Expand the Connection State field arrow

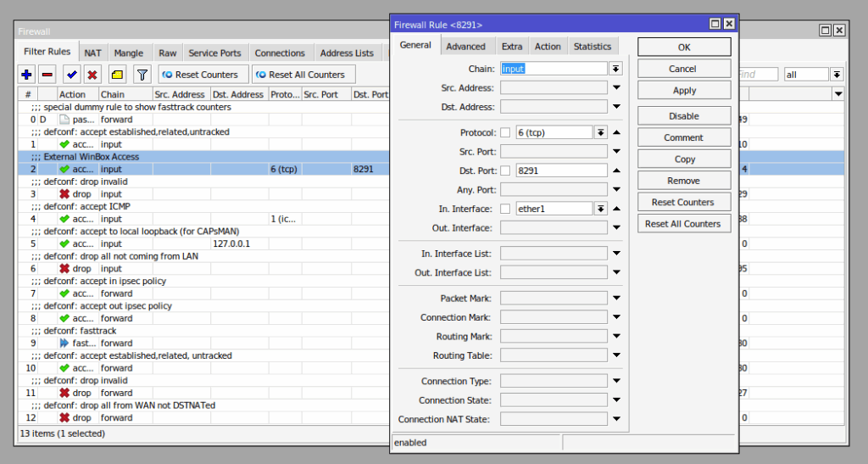[x=616, y=400]
